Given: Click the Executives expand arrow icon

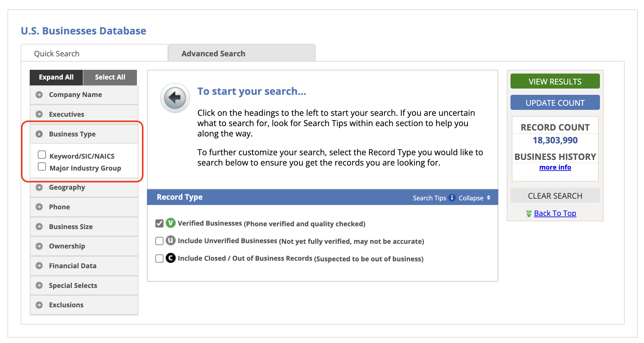Looking at the screenshot, I should [39, 114].
